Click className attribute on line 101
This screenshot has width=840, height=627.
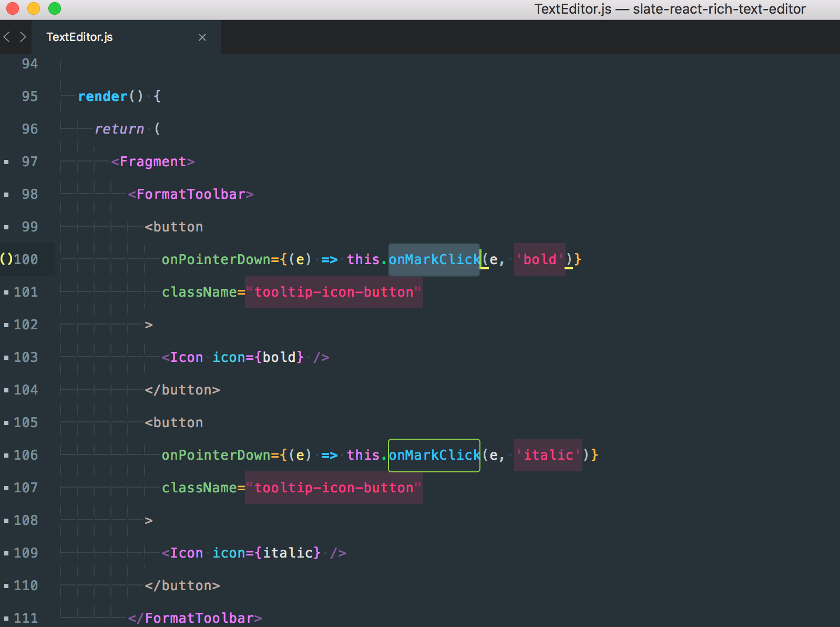[199, 292]
